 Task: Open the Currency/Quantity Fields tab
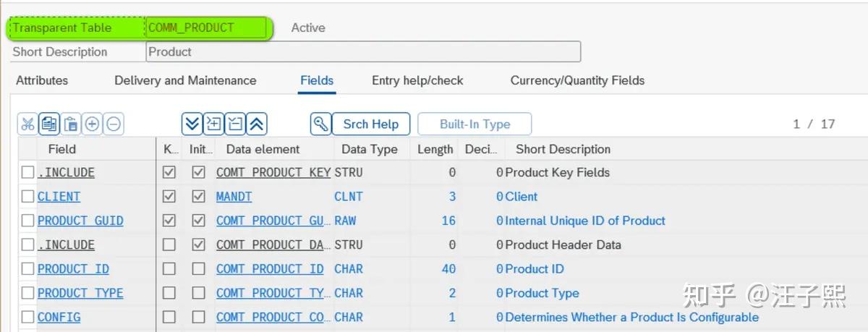pos(577,80)
